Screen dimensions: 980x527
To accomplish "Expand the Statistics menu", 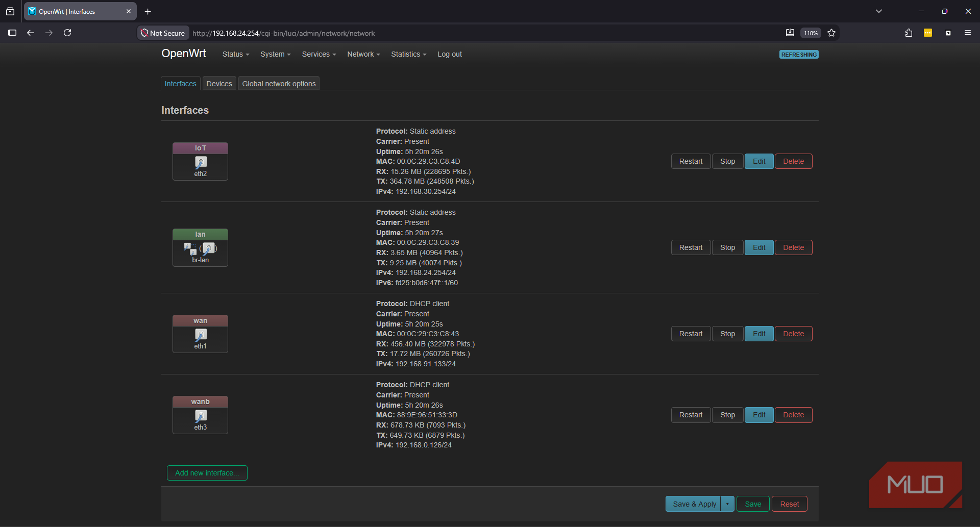I will (408, 54).
